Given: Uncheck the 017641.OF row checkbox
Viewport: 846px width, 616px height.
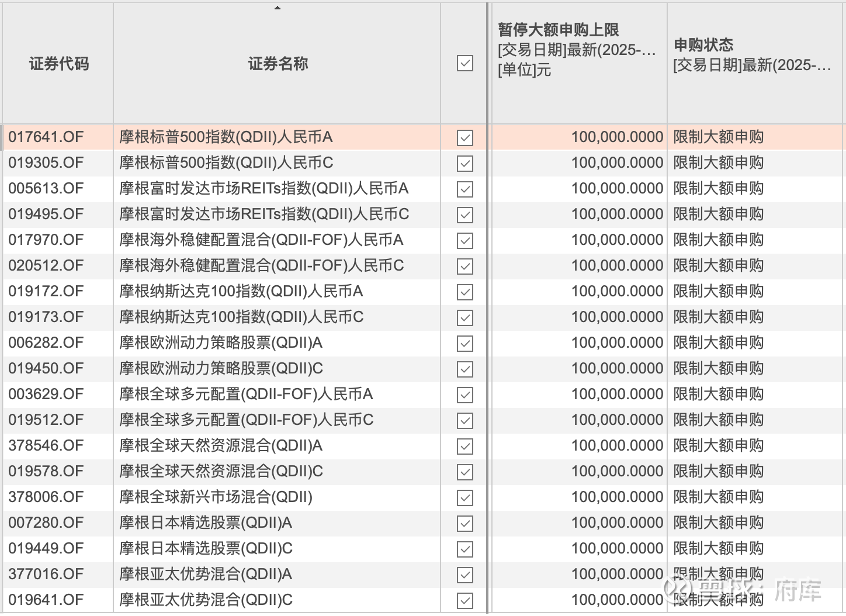Looking at the screenshot, I should 463,137.
